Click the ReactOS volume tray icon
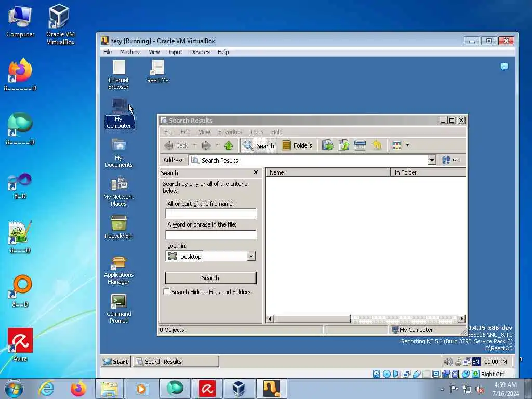 coord(448,362)
